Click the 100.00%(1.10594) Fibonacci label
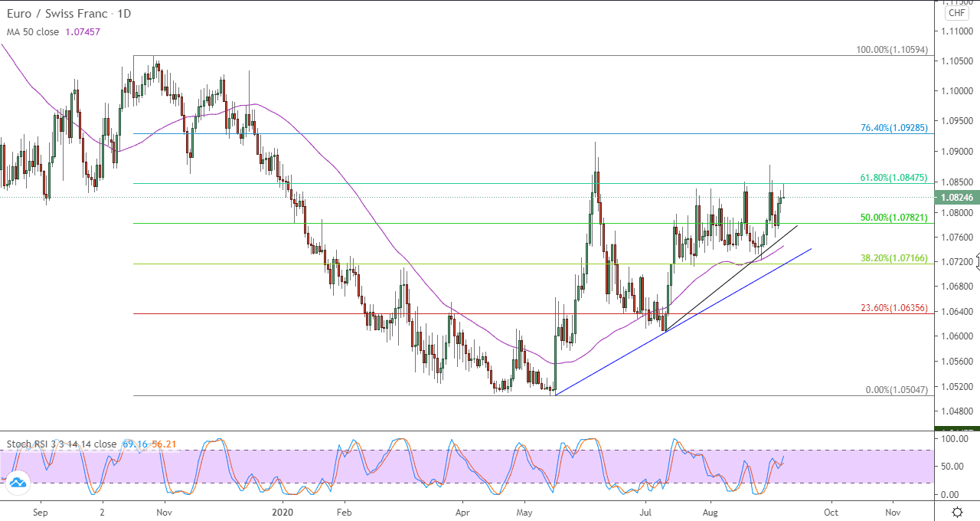 pyautogui.click(x=892, y=50)
